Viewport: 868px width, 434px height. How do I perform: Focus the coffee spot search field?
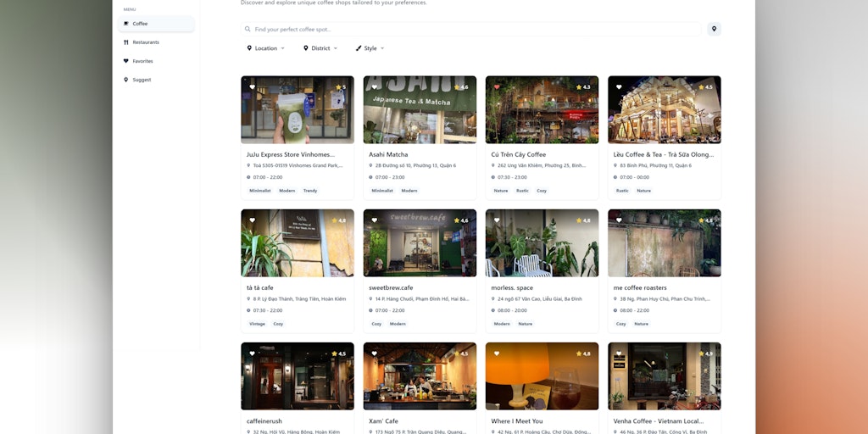click(471, 30)
